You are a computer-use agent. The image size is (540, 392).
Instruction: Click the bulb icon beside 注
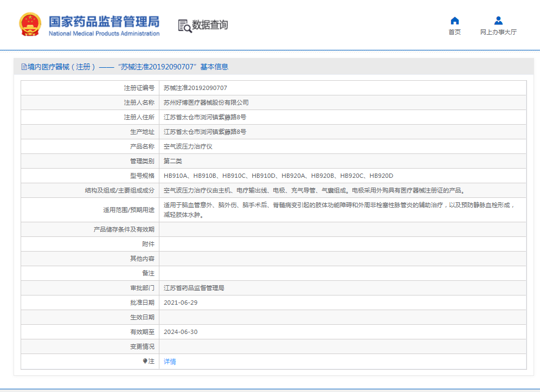[145, 361]
